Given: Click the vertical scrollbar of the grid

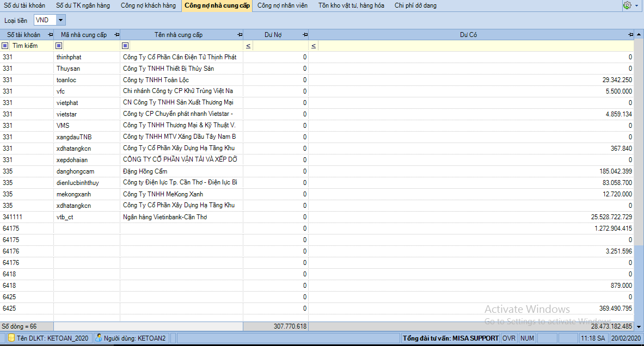Looking at the screenshot, I should coord(639,163).
